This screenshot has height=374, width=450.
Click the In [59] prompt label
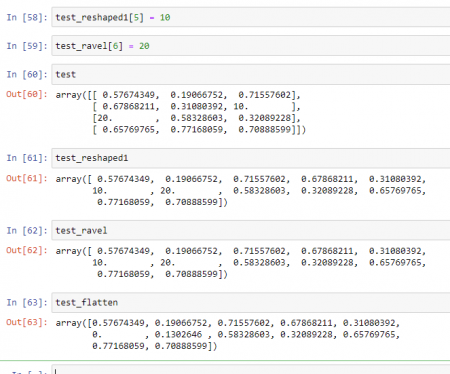coord(27,46)
